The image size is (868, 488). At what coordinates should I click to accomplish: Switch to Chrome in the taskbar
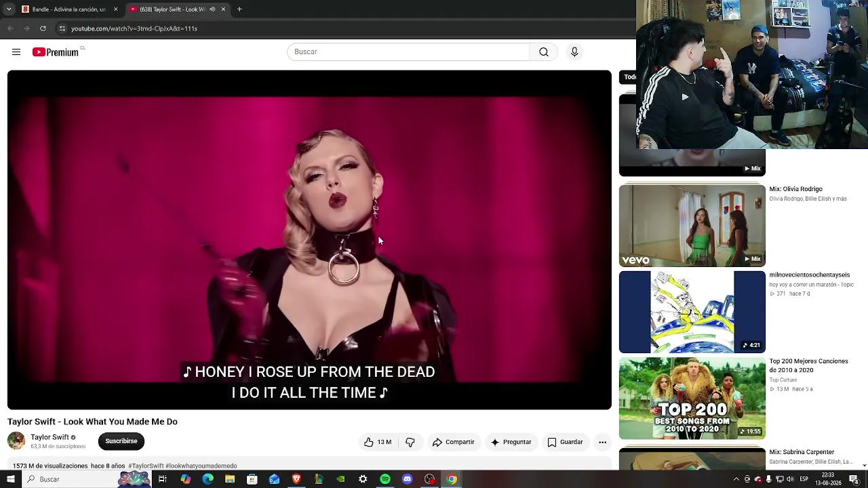(452, 479)
